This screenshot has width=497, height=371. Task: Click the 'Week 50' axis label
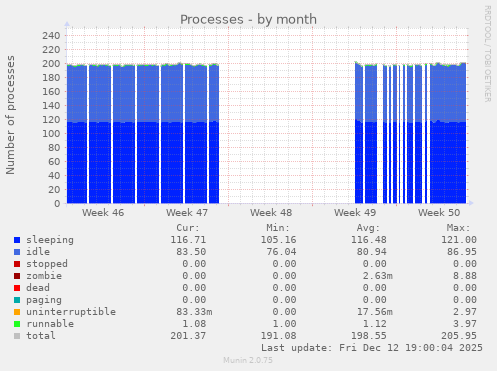(x=439, y=213)
